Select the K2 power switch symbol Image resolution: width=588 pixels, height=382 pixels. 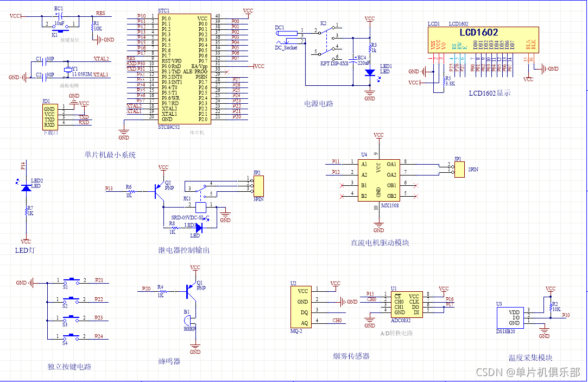pos(328,42)
